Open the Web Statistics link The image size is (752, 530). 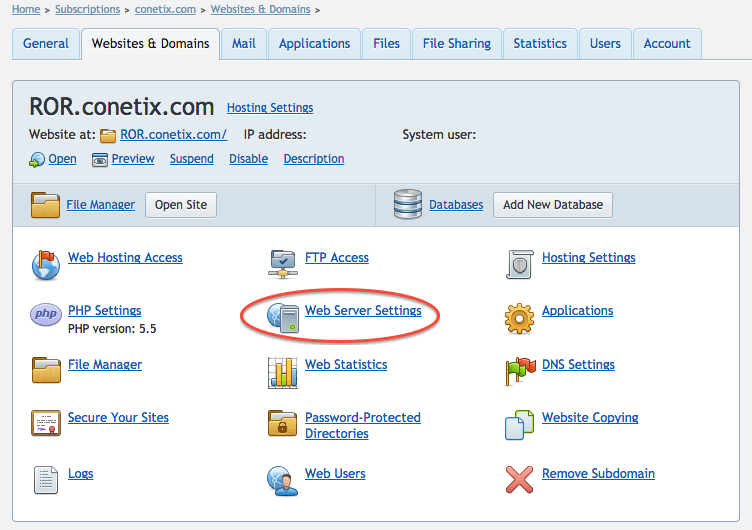pyautogui.click(x=346, y=365)
